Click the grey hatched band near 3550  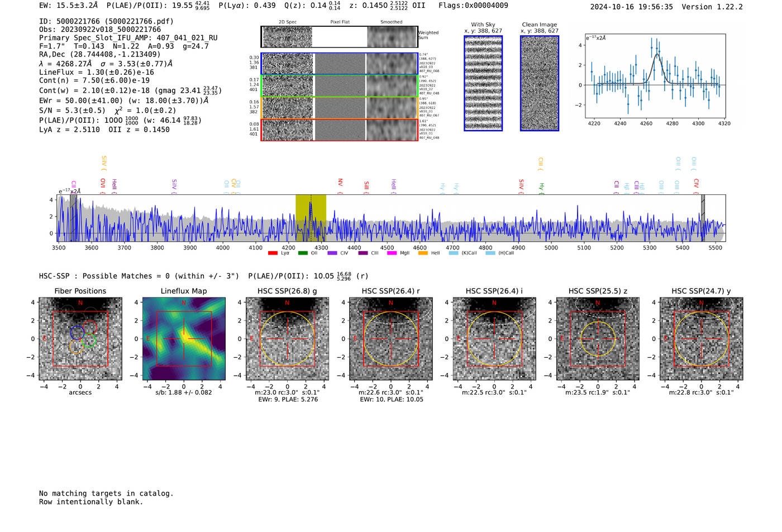coord(73,218)
